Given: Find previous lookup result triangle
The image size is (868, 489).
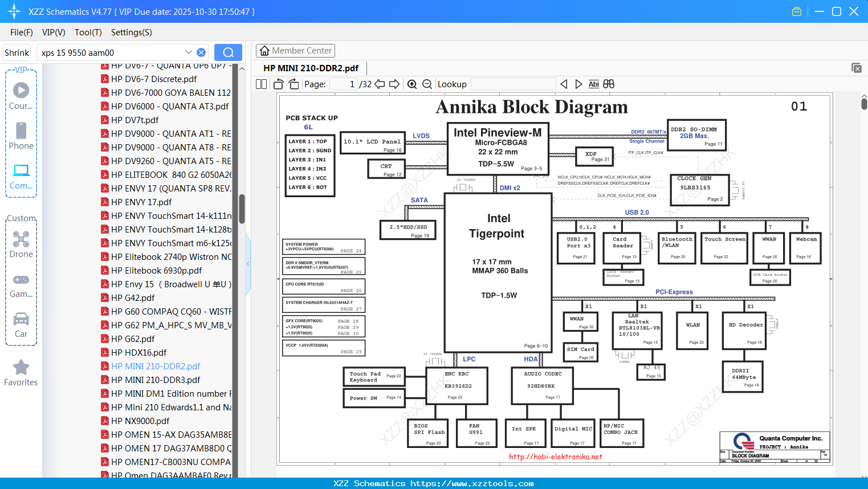Looking at the screenshot, I should pos(564,84).
